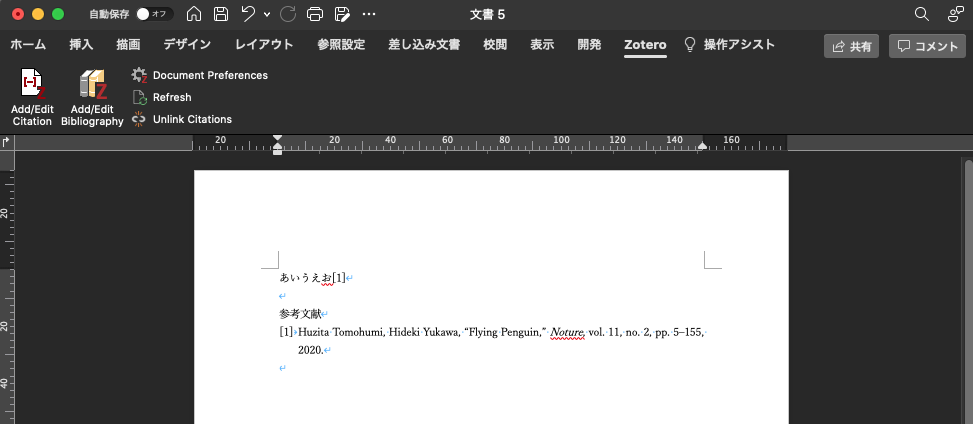Click the tab selector at ruler corner
The width and height of the screenshot is (973, 424).
tap(7, 142)
